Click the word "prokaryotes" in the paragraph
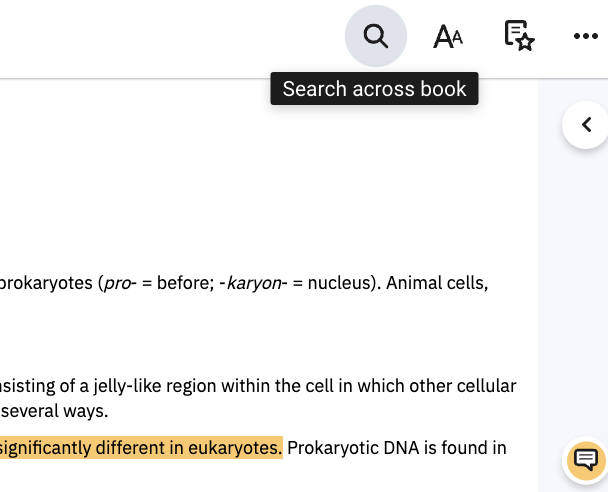The image size is (608, 492). [46, 283]
